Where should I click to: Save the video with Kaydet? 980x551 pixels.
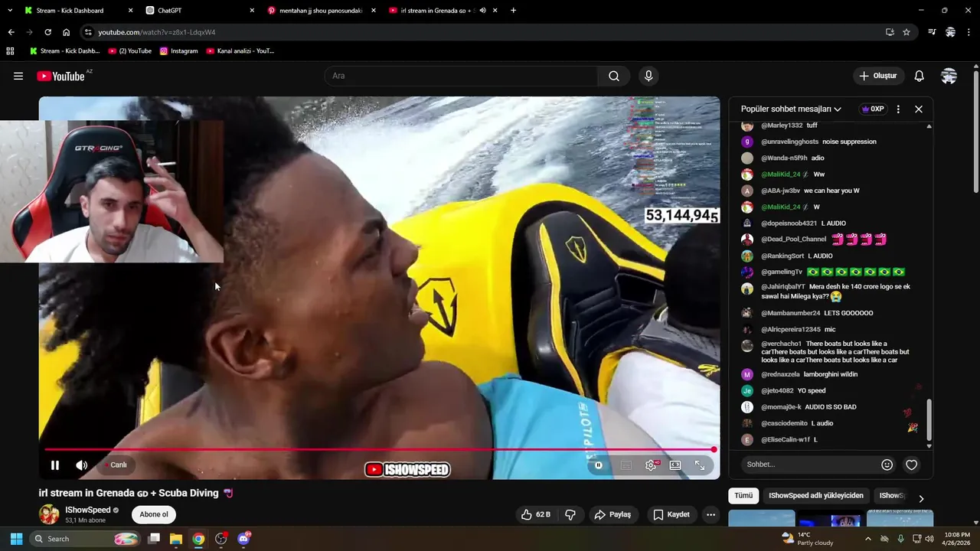671,514
